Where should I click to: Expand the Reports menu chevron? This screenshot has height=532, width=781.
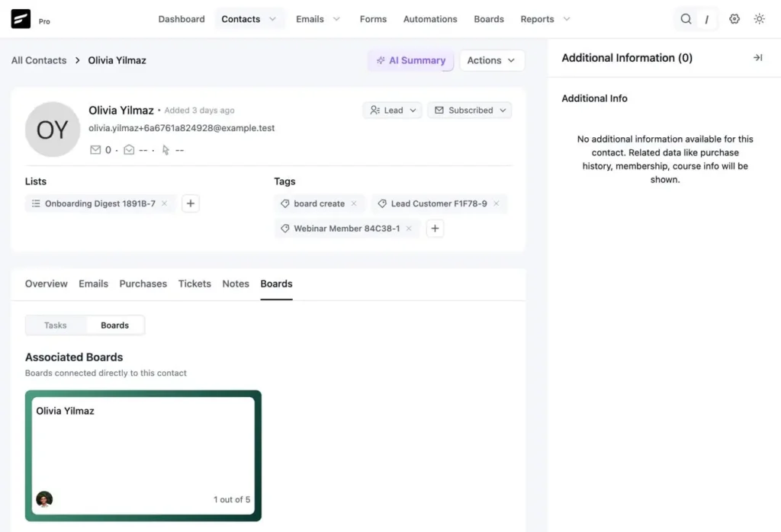[567, 19]
